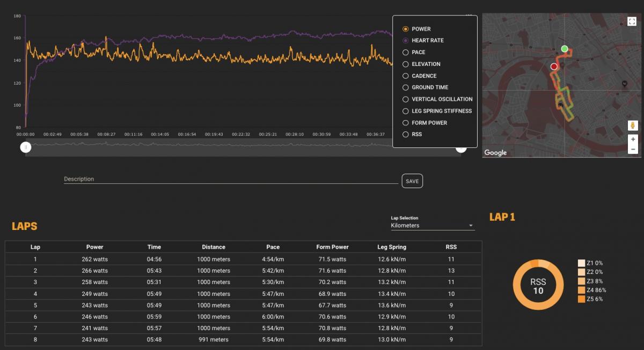Turn on Cadence in the chart
644x350 pixels.
tap(406, 76)
